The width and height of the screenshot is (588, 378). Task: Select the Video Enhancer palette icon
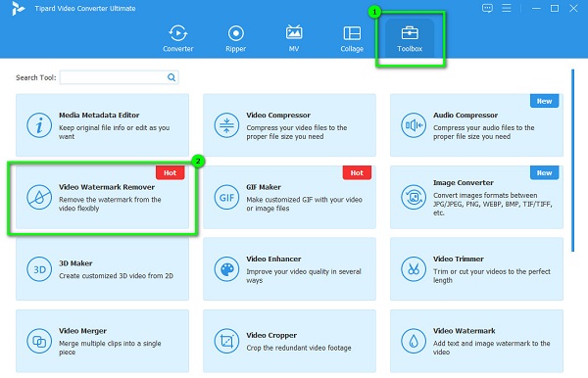point(226,269)
